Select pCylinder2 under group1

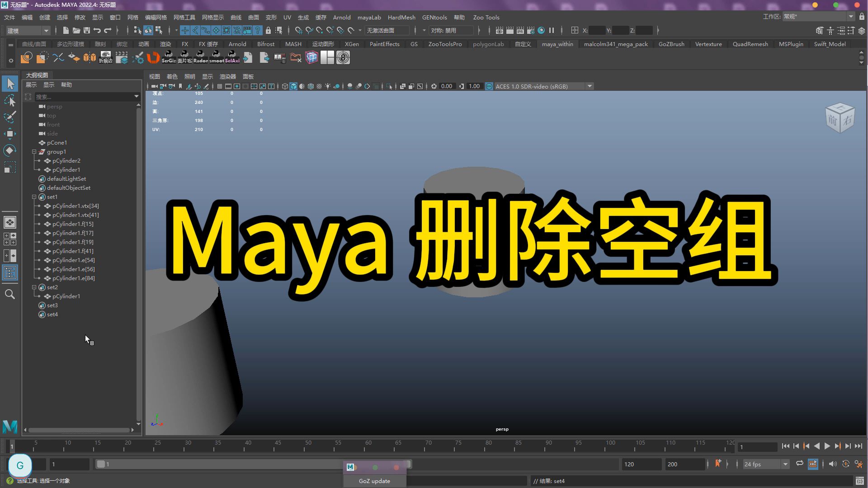point(66,161)
